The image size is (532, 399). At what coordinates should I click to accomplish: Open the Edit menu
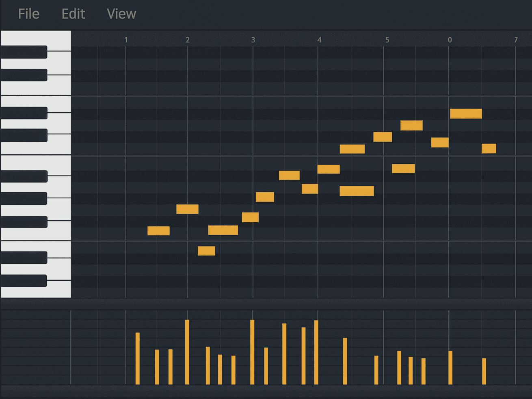[x=73, y=13]
